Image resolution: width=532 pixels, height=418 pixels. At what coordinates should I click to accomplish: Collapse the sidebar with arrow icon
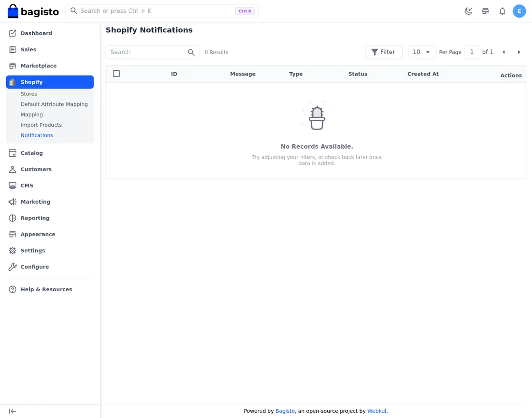[12, 411]
